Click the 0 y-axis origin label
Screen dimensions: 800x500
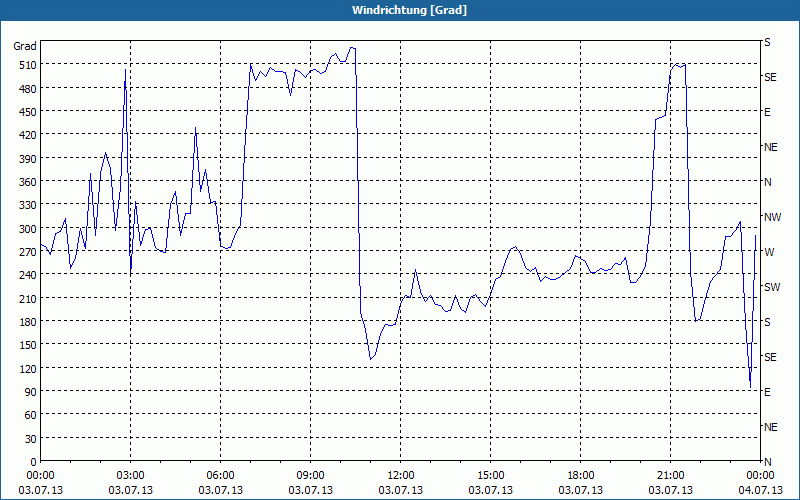click(x=34, y=462)
